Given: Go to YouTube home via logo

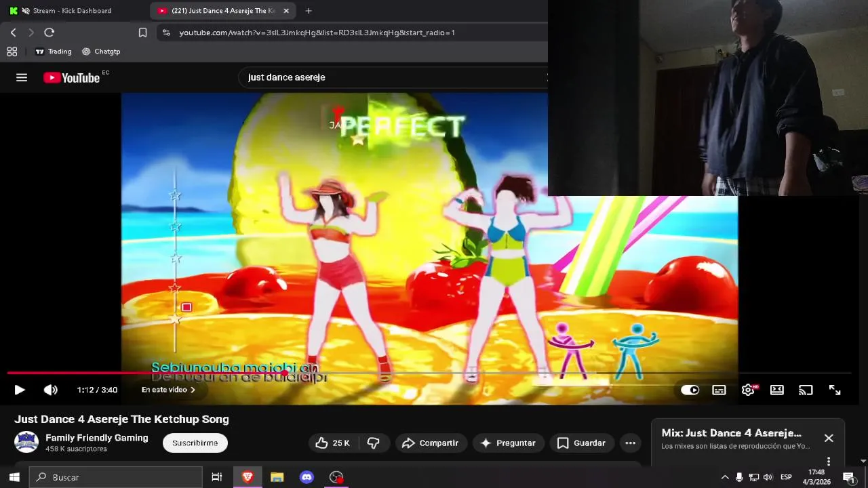Looking at the screenshot, I should (72, 77).
